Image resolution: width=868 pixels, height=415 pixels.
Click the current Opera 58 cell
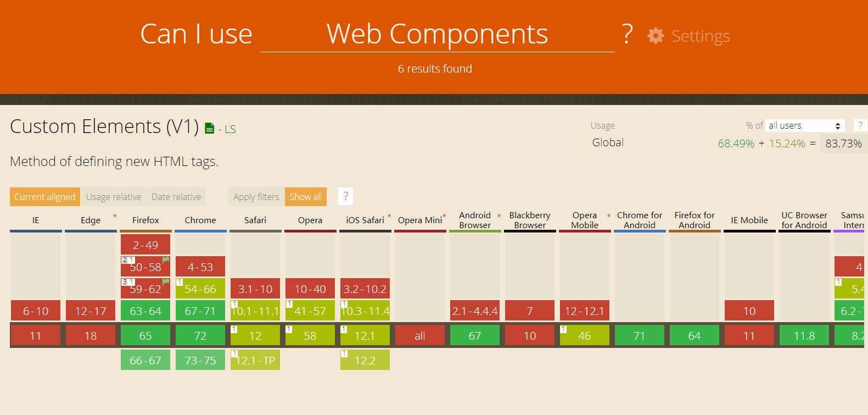point(310,335)
